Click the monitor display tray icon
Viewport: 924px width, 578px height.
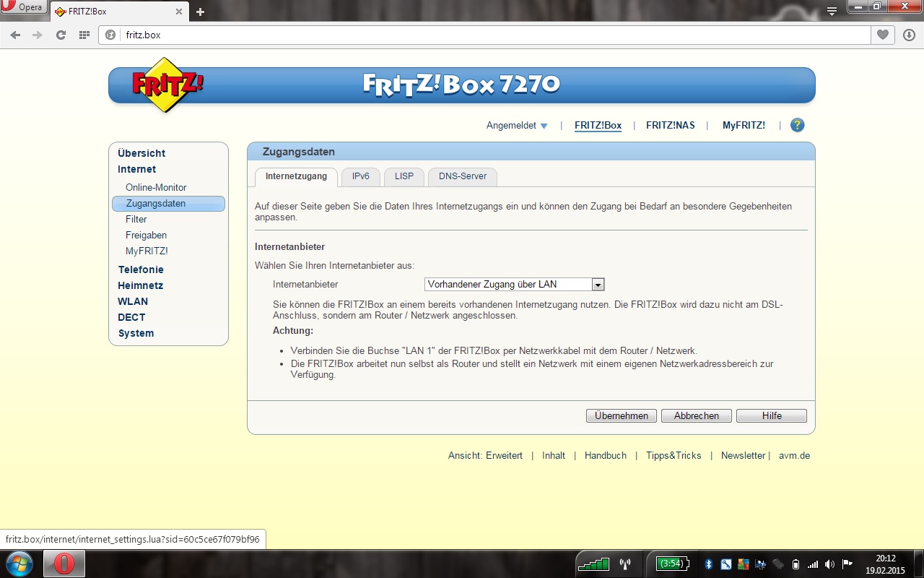click(761, 564)
